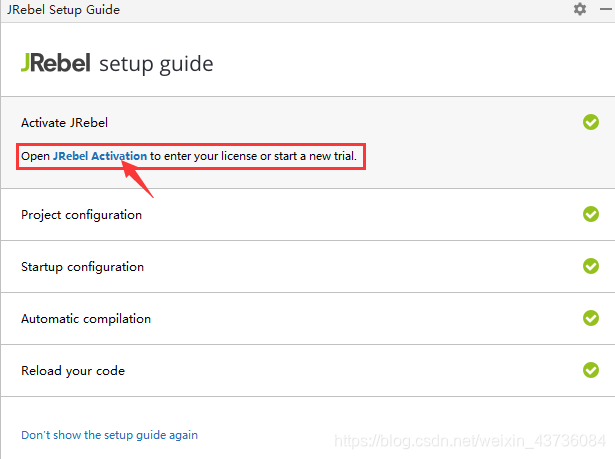Minimize the JRebel Setup Guide panel
This screenshot has height=459, width=615.
click(606, 9)
